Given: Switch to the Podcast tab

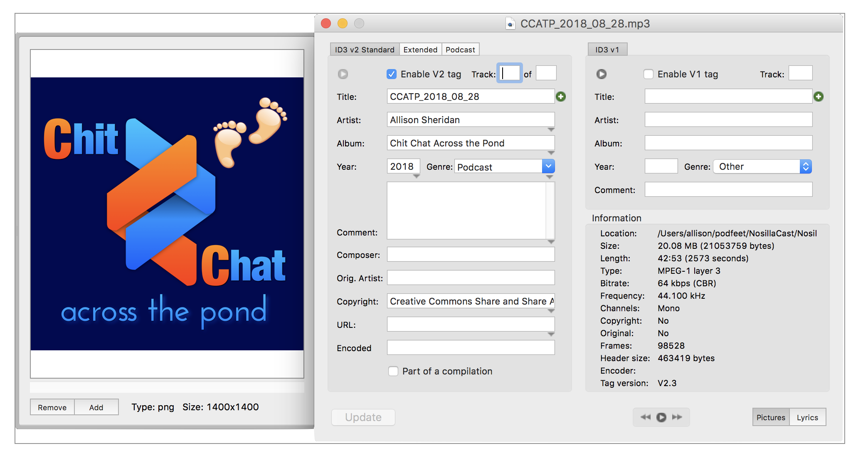Looking at the screenshot, I should point(460,50).
